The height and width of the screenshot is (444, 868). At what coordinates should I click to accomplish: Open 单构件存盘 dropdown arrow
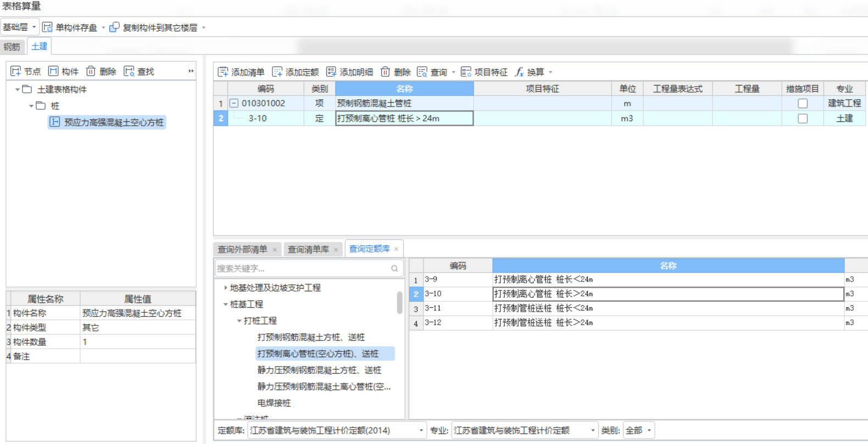103,27
